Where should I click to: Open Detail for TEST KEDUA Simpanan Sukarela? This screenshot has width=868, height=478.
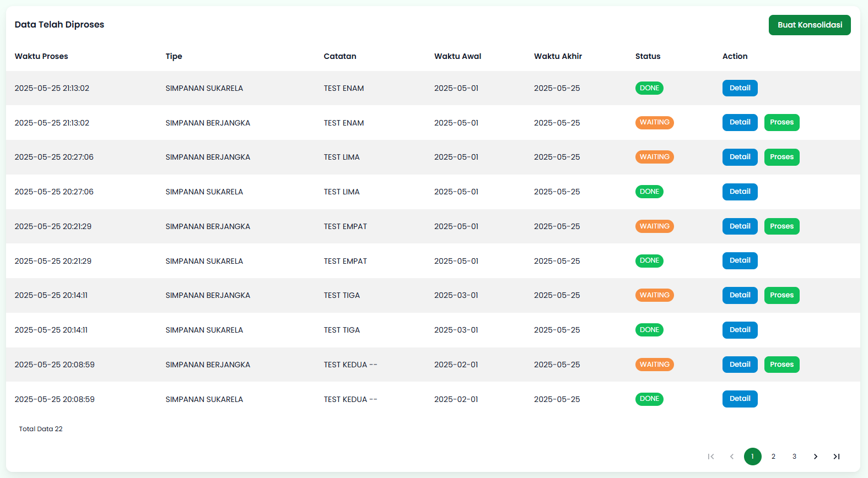(740, 399)
